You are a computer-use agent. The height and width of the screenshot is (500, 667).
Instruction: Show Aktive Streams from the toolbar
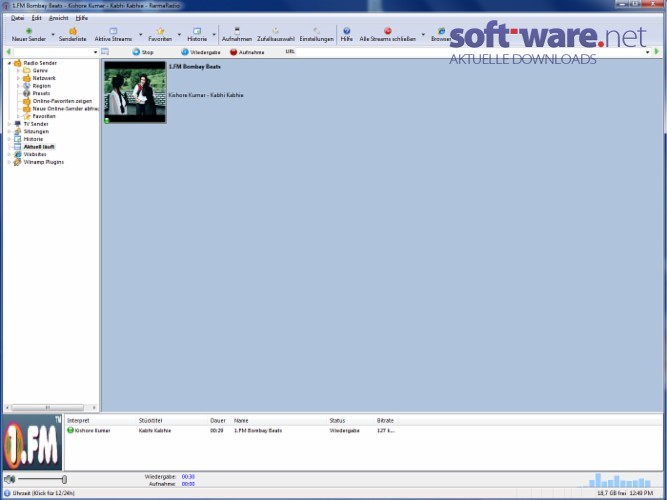(x=113, y=34)
